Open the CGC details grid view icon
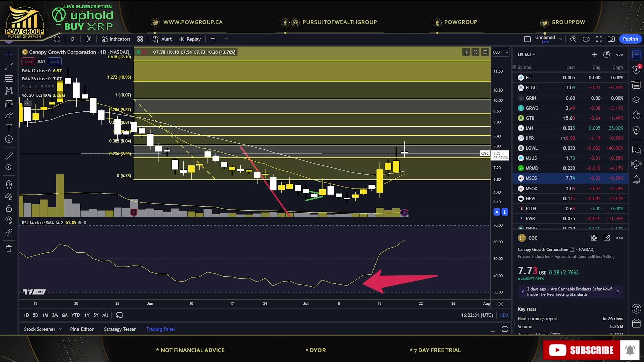Image resolution: width=644 pixels, height=362 pixels. (x=594, y=238)
